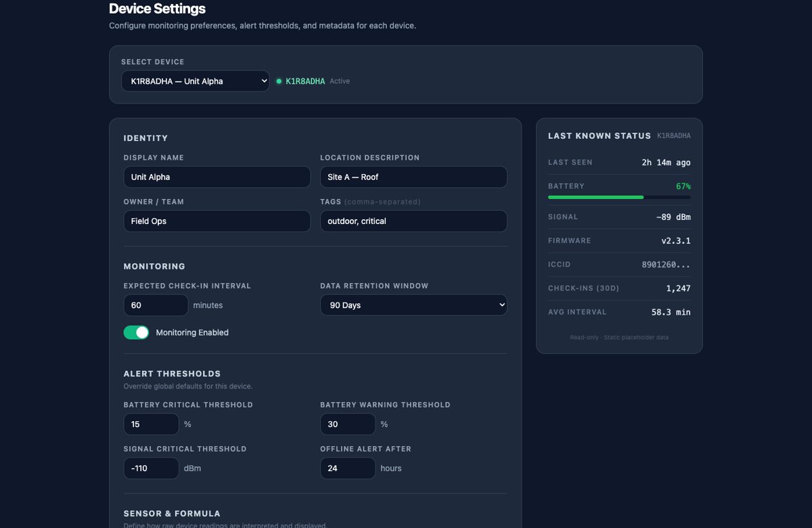This screenshot has width=812, height=528.
Task: Click the "Read-only · Static placeholder data" note
Action: click(x=619, y=337)
